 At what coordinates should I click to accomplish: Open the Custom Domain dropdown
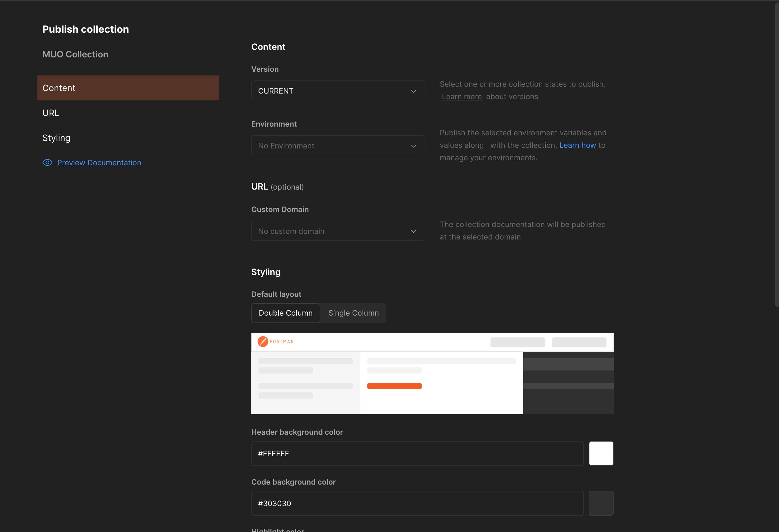point(338,231)
